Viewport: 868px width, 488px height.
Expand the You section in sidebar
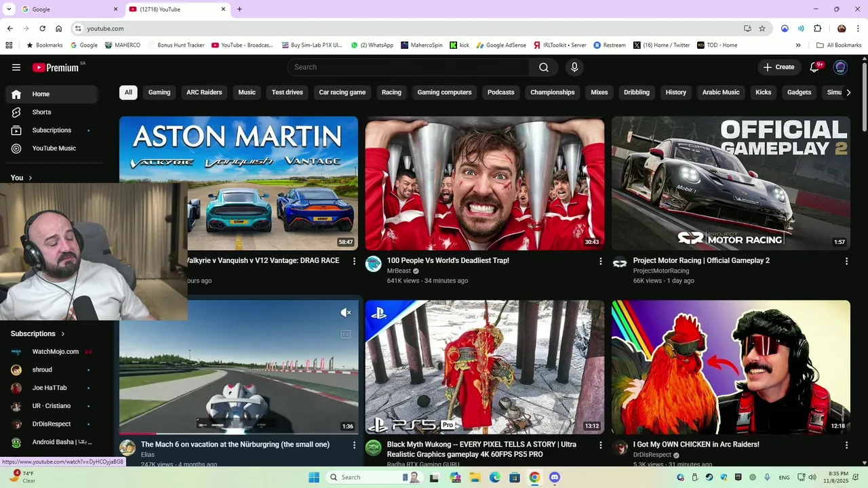(22, 178)
